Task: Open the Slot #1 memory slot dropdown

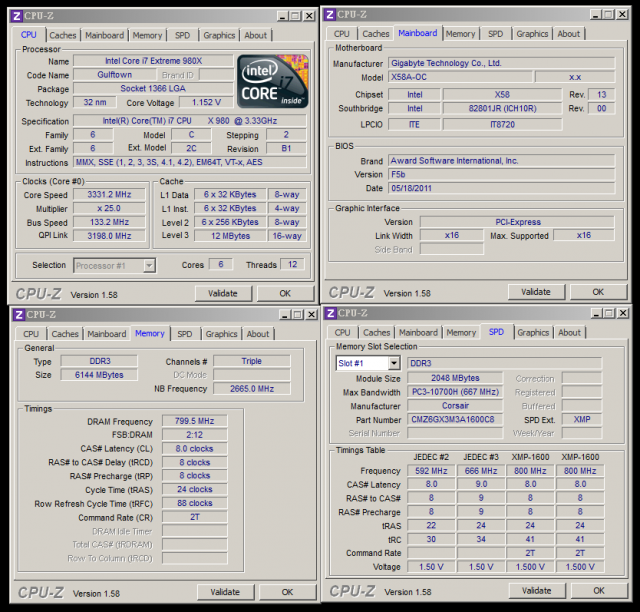Action: (394, 363)
